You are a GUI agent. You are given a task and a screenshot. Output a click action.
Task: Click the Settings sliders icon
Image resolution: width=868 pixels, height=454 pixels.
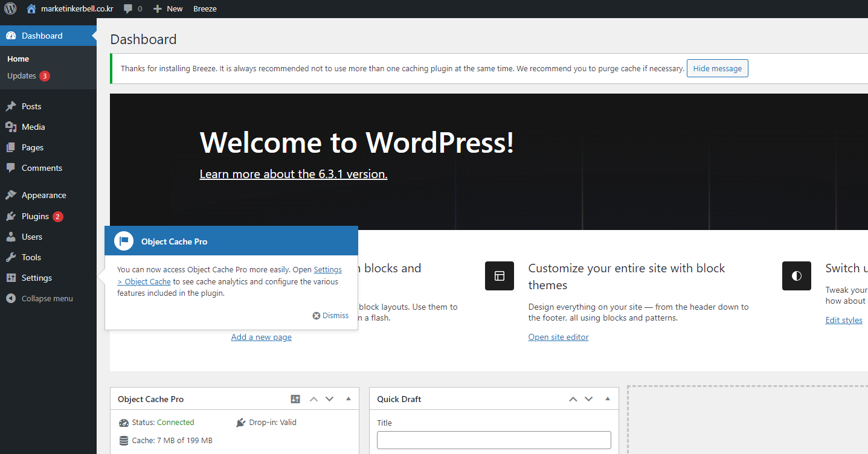point(11,278)
